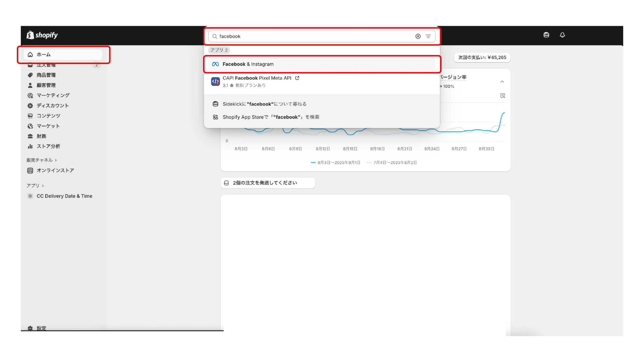Click the Meta logo icon
This screenshot has height=362, width=644.
(x=215, y=64)
